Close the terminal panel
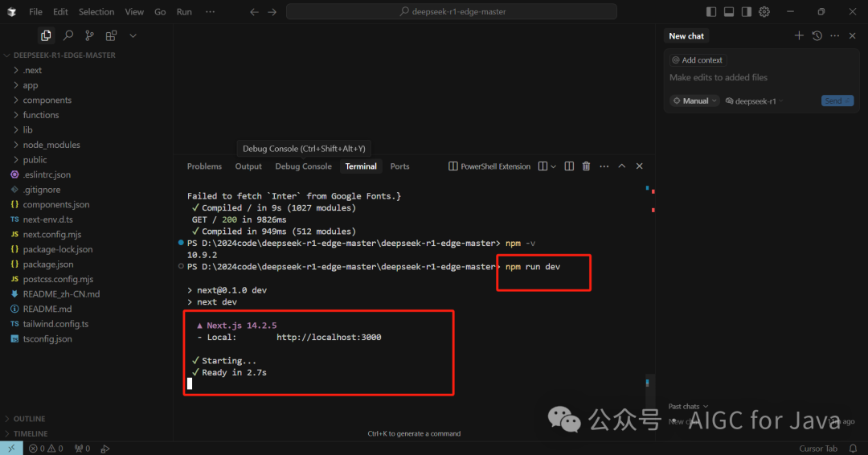Viewport: 868px width, 455px height. click(x=640, y=166)
